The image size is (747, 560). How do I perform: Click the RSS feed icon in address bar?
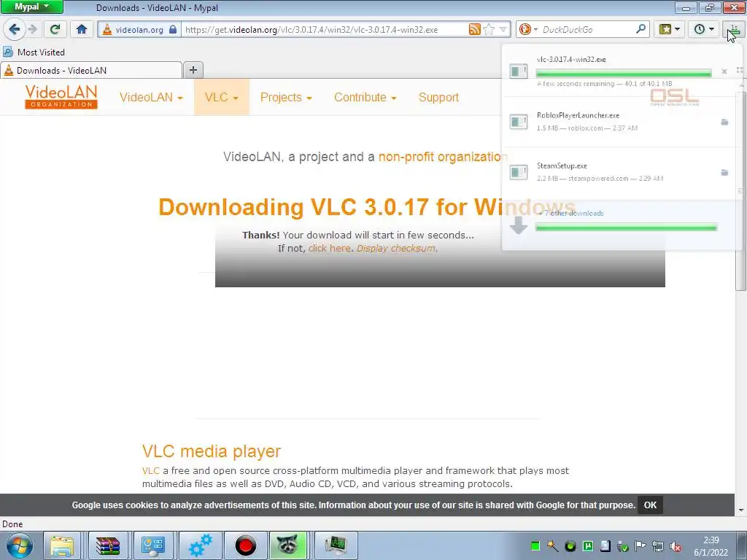[x=474, y=29]
